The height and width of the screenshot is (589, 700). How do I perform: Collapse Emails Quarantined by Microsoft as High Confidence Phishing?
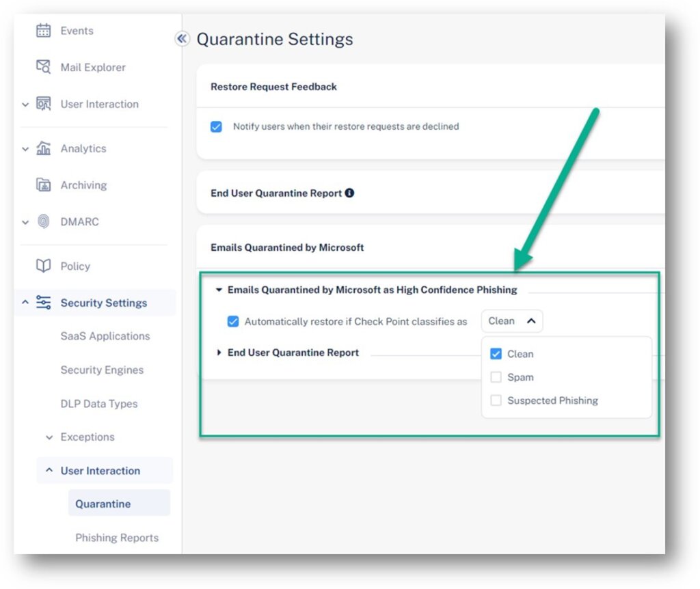pyautogui.click(x=220, y=290)
